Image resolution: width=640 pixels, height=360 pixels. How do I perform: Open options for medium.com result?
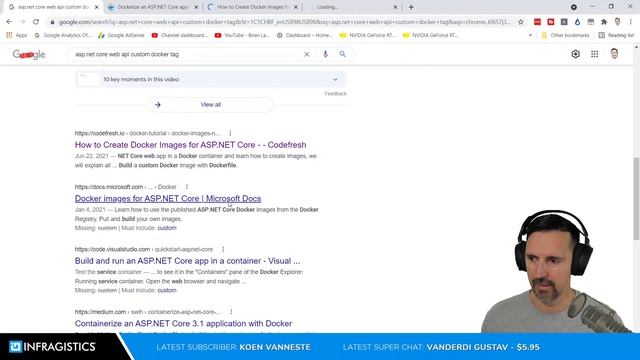coord(231,311)
